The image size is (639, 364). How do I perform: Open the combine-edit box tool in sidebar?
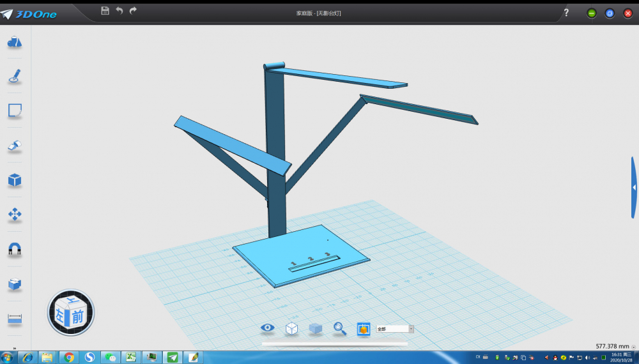[15, 284]
